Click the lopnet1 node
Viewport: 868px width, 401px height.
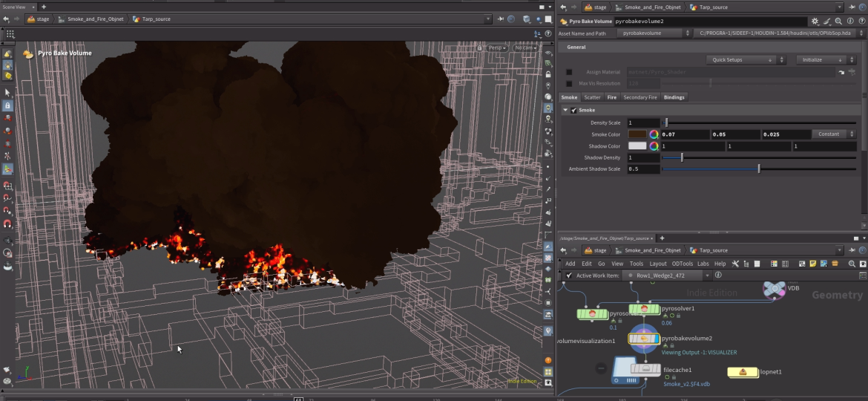coord(742,372)
